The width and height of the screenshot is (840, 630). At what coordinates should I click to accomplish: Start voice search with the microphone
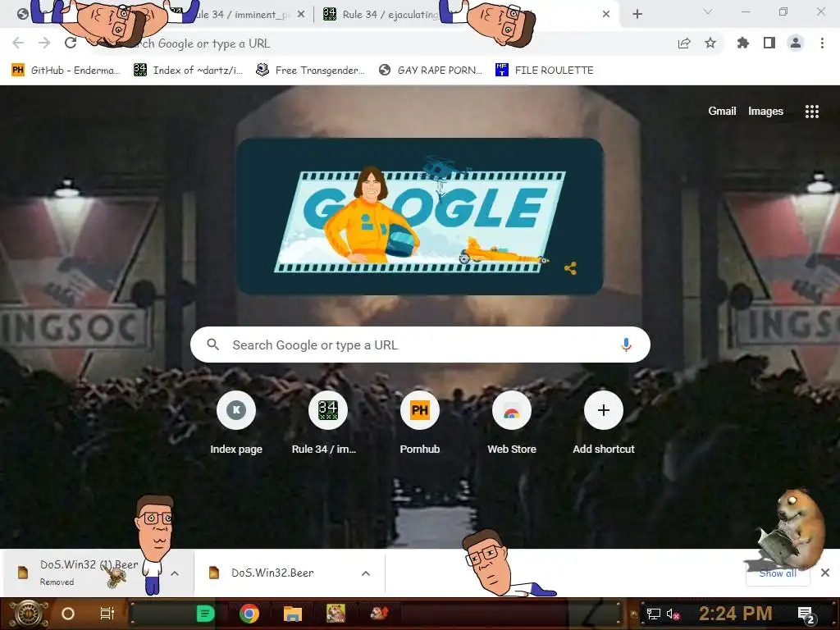click(x=626, y=345)
